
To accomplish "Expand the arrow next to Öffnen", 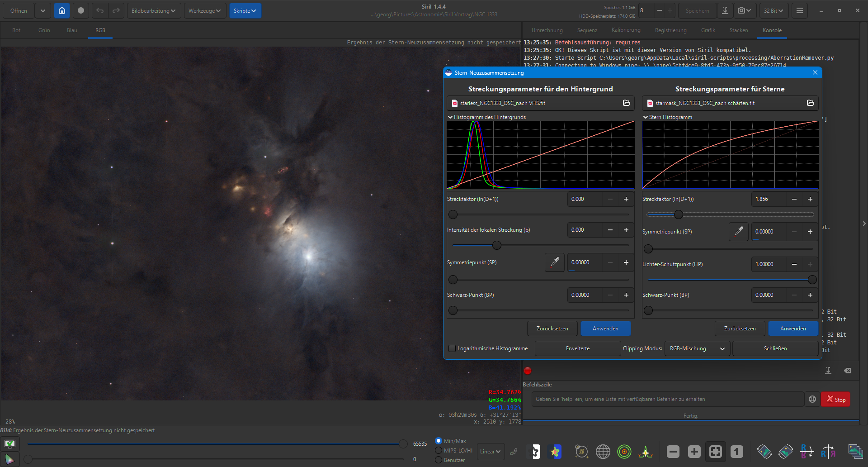I will click(43, 10).
